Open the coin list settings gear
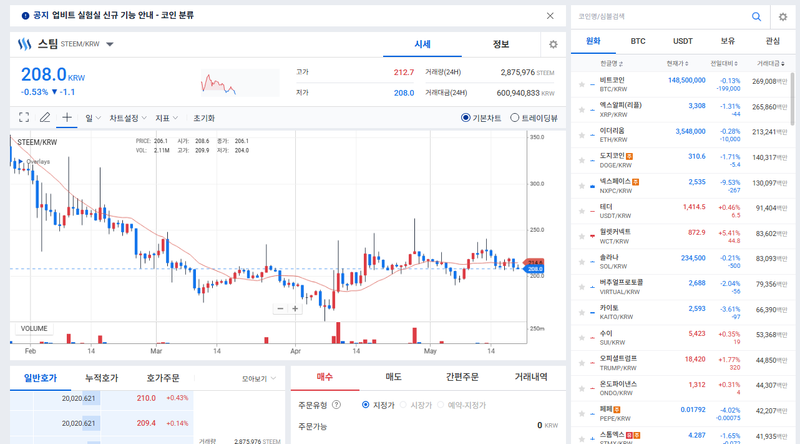 point(783,17)
